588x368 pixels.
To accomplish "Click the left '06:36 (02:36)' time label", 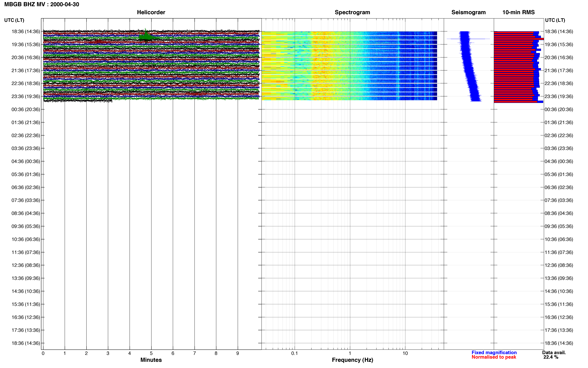I will tap(26, 187).
